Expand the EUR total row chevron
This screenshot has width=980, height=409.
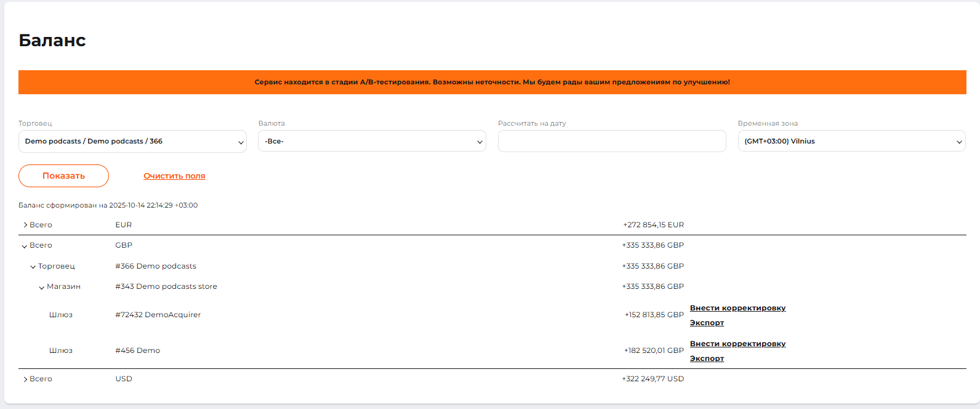[x=25, y=225]
